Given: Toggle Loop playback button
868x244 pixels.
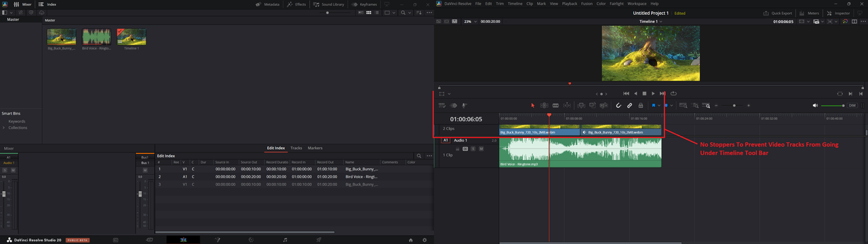Looking at the screenshot, I should pyautogui.click(x=673, y=94).
